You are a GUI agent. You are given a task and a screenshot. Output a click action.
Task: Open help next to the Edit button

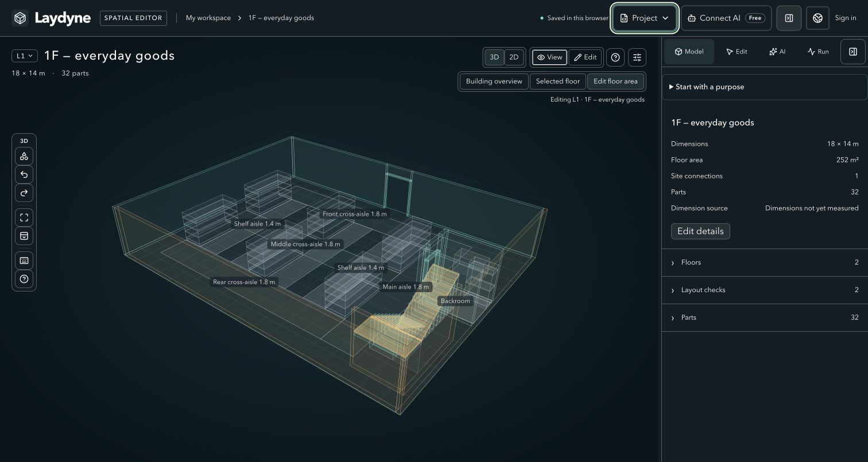click(x=615, y=57)
